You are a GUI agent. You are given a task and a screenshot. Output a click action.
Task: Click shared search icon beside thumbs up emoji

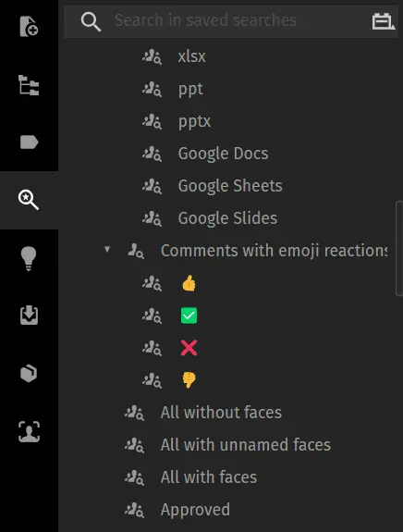pos(152,284)
